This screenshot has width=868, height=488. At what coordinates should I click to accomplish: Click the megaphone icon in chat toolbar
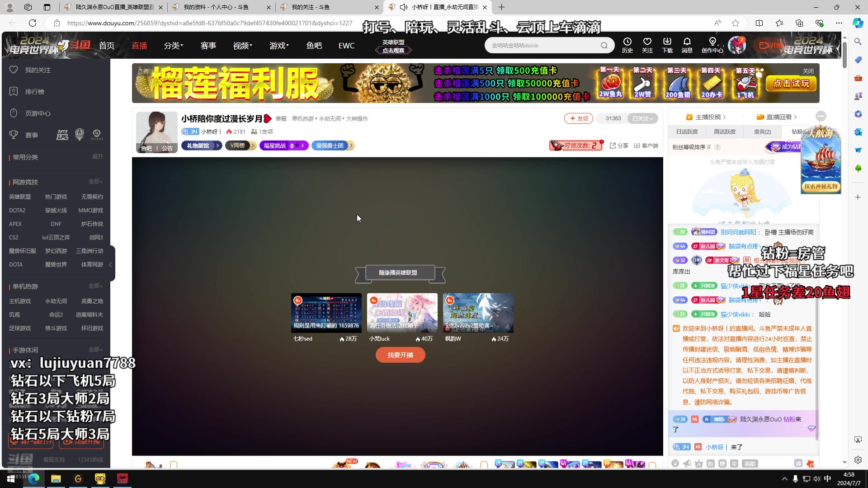687,463
